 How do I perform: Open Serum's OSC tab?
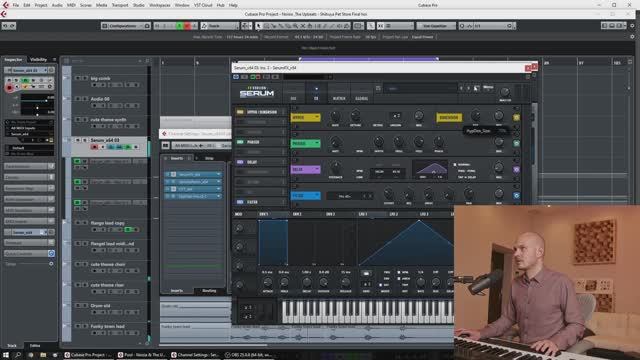click(293, 98)
